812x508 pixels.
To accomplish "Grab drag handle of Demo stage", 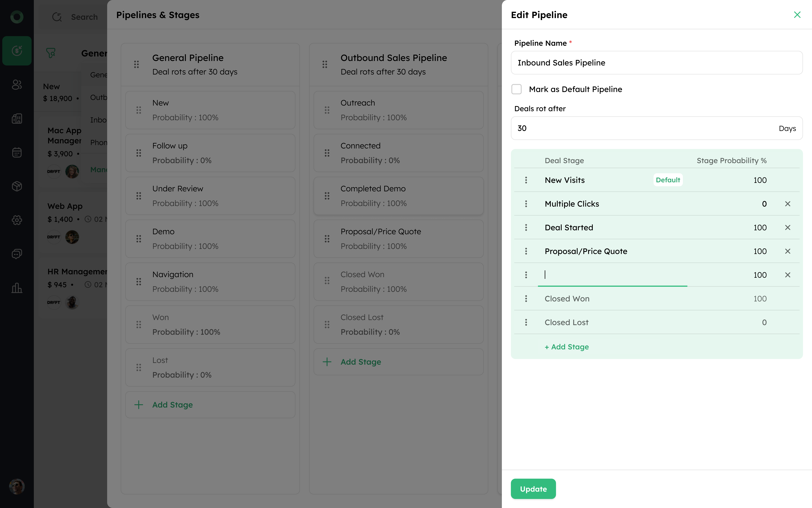I will pyautogui.click(x=139, y=239).
